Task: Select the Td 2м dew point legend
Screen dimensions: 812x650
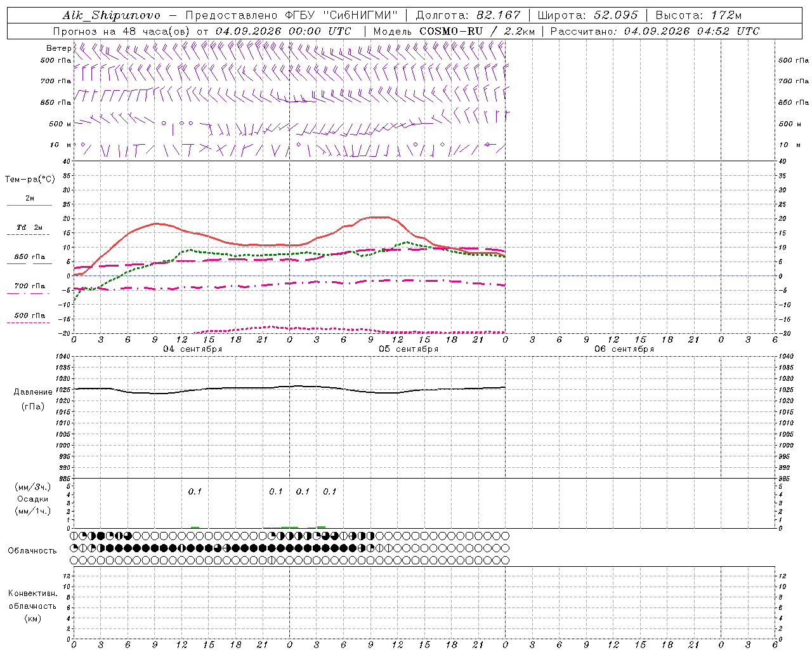Action: tap(29, 230)
